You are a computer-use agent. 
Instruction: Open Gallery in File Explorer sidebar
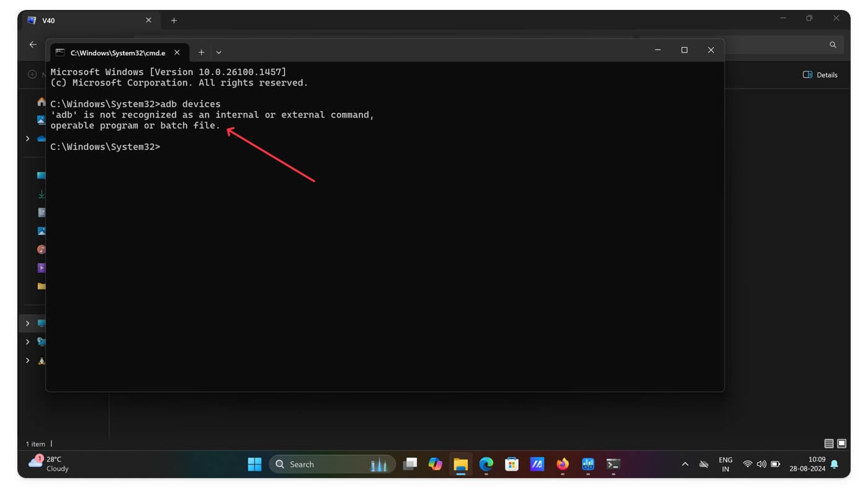click(x=41, y=120)
